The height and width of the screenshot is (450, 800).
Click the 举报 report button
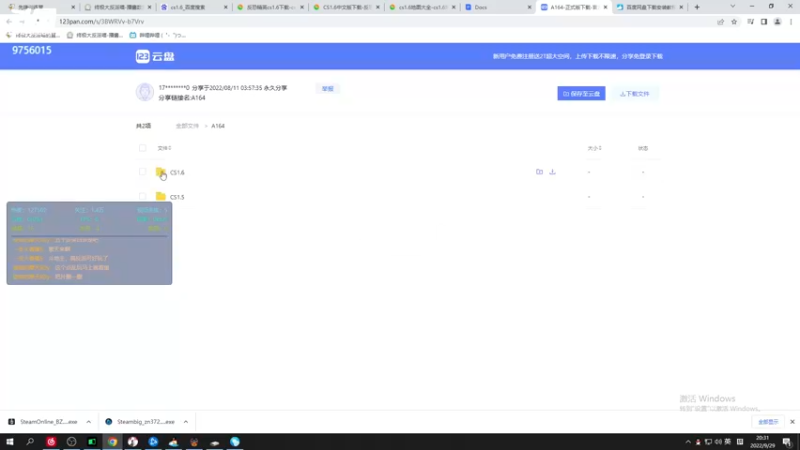[x=327, y=89]
